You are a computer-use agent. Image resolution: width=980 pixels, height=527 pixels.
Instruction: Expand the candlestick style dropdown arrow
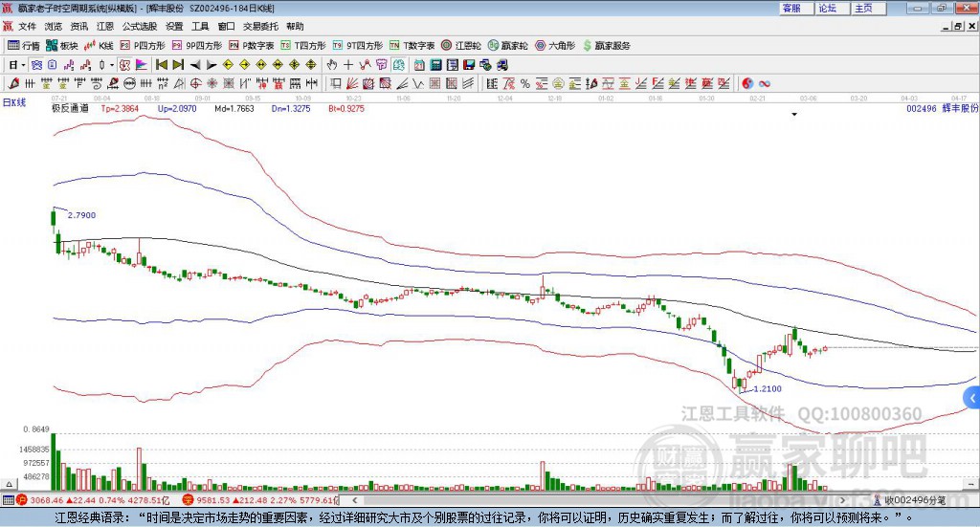112,65
